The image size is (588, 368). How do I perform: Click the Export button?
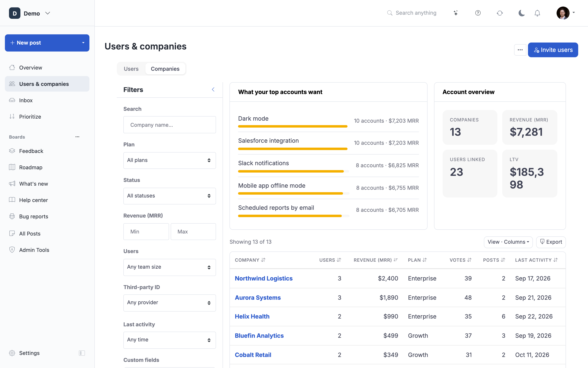click(551, 242)
